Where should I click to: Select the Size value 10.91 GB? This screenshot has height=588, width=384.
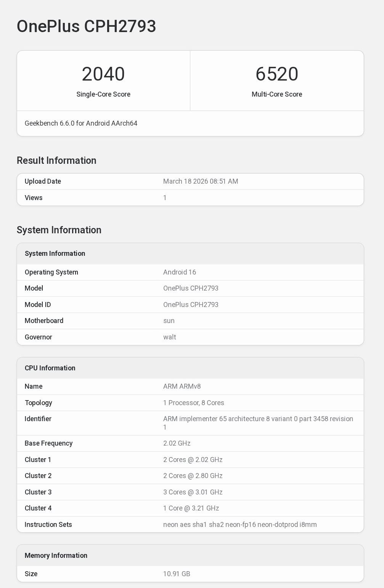point(177,574)
